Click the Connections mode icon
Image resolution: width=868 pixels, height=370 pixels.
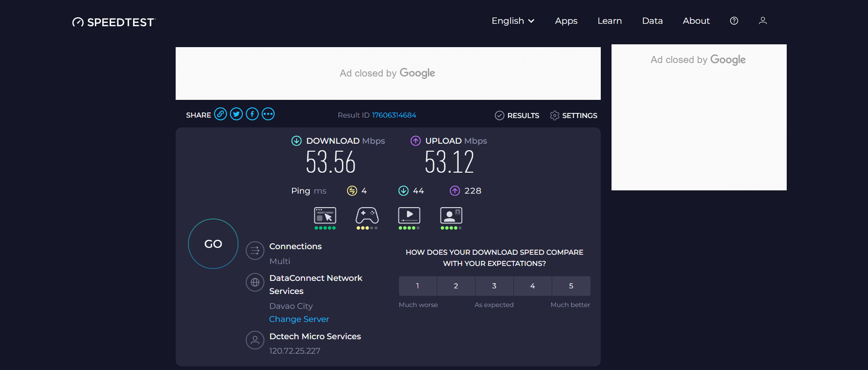point(255,251)
